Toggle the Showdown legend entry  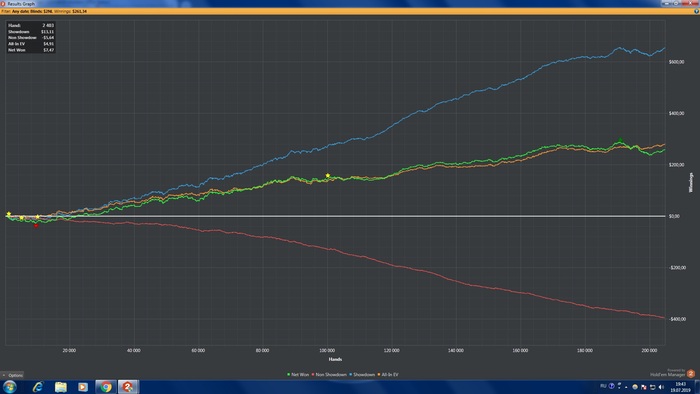362,375
